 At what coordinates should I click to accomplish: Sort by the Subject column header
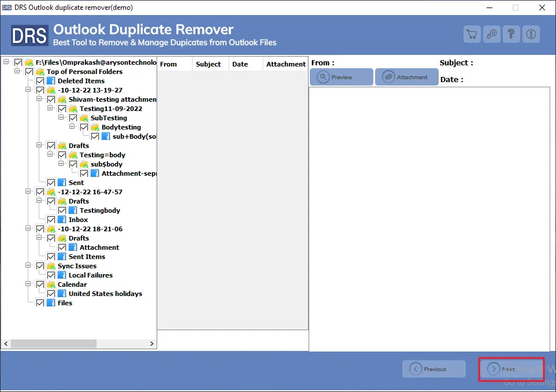[x=210, y=64]
